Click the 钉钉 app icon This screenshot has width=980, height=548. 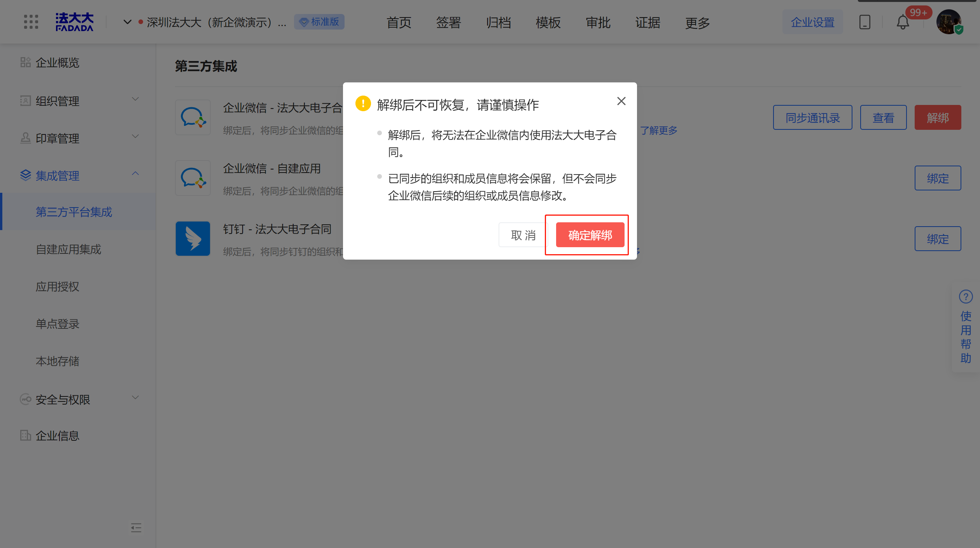[193, 239]
